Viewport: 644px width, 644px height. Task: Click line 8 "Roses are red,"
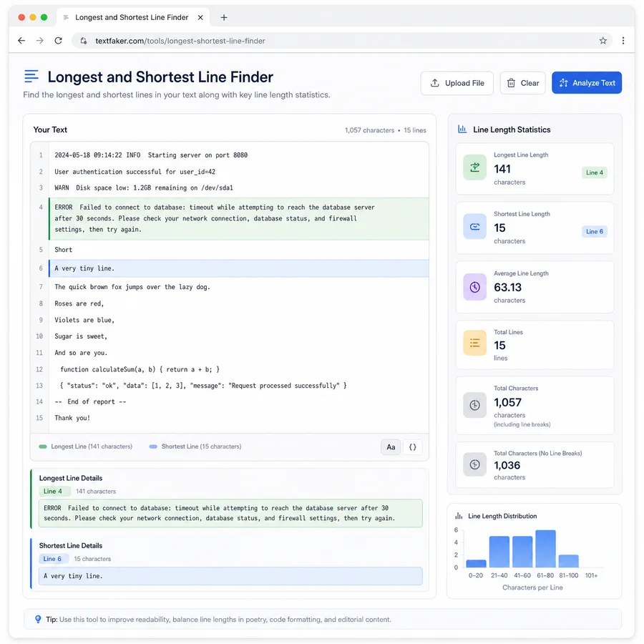[x=79, y=303]
